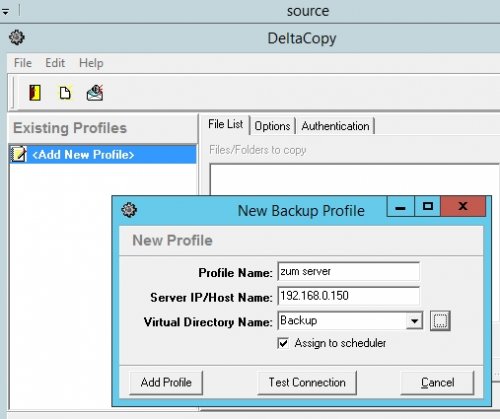Click the browse button next to Virtual Directory
This screenshot has width=500, height=419.
pos(440,321)
